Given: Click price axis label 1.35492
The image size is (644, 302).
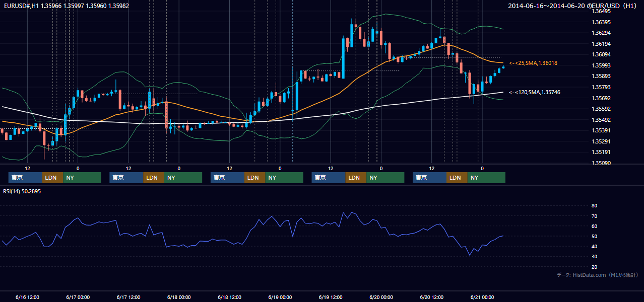Looking at the screenshot, I should point(601,120).
